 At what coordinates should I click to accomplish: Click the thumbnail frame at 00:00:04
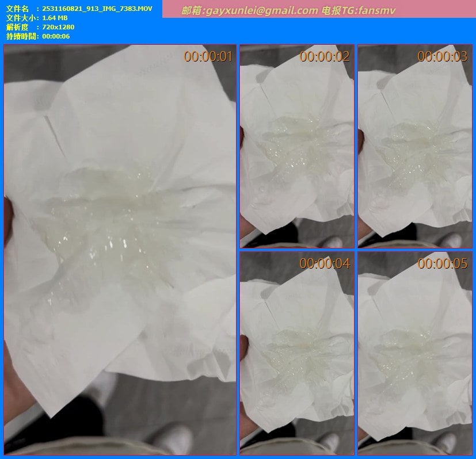[x=296, y=353]
